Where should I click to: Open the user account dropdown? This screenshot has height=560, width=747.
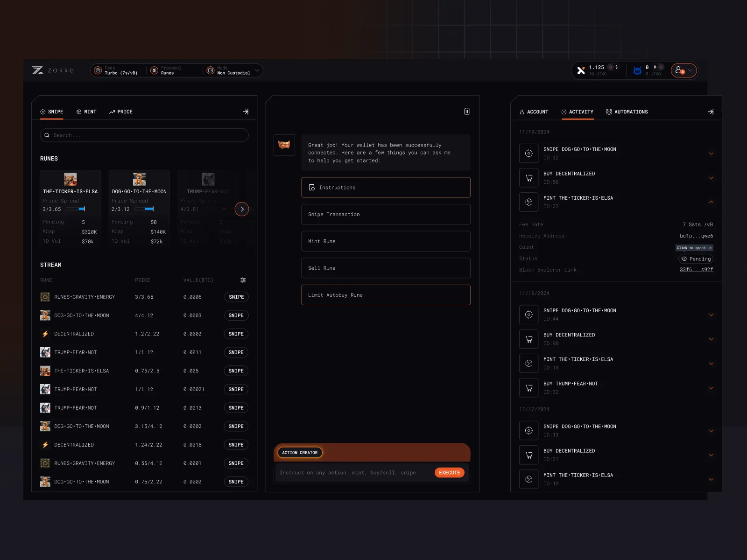684,70
